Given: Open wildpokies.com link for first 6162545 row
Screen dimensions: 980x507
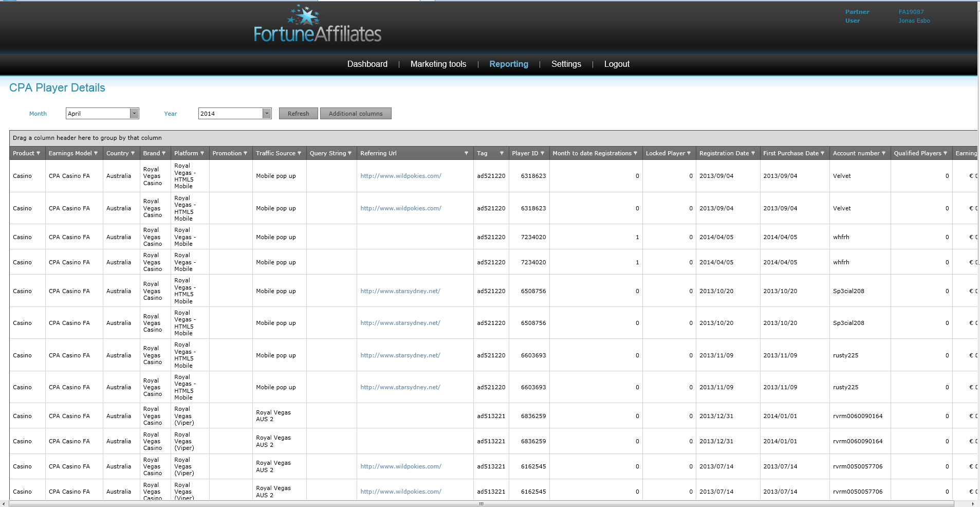Looking at the screenshot, I should pyautogui.click(x=401, y=466).
